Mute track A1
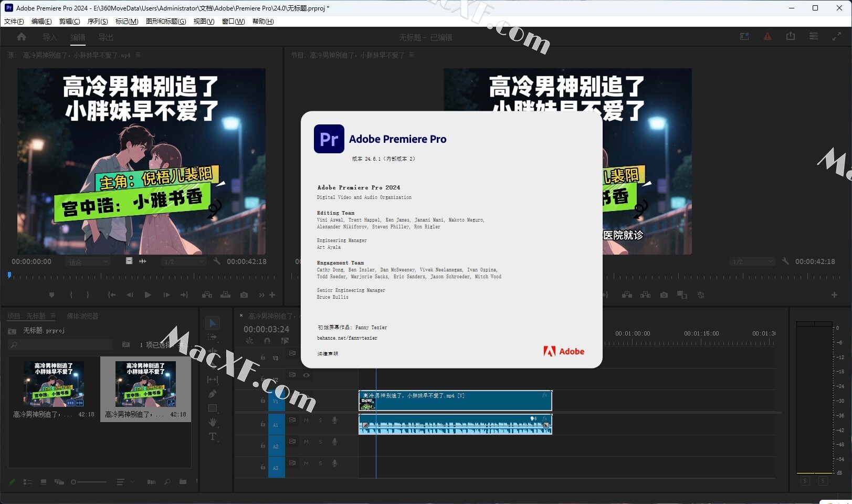 click(x=307, y=420)
